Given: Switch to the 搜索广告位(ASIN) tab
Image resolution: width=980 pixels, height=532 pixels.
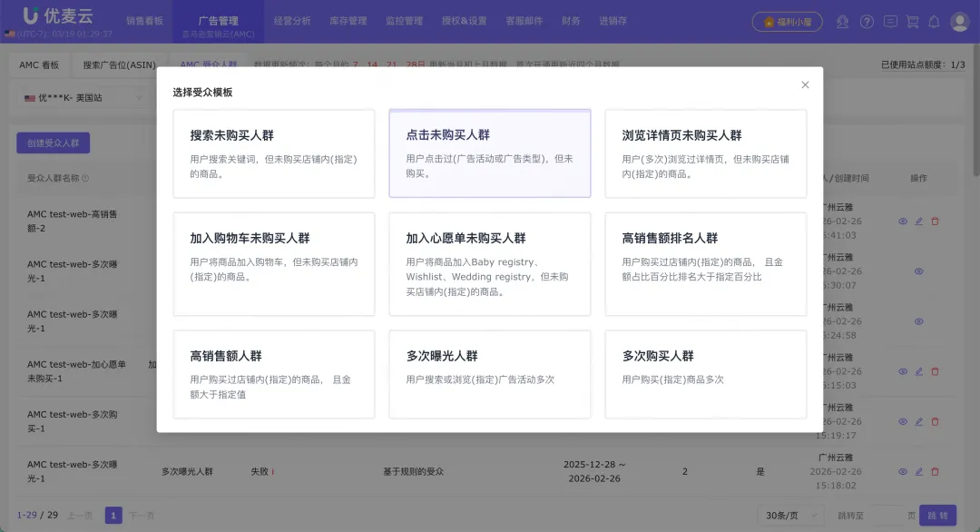Looking at the screenshot, I should point(119,64).
